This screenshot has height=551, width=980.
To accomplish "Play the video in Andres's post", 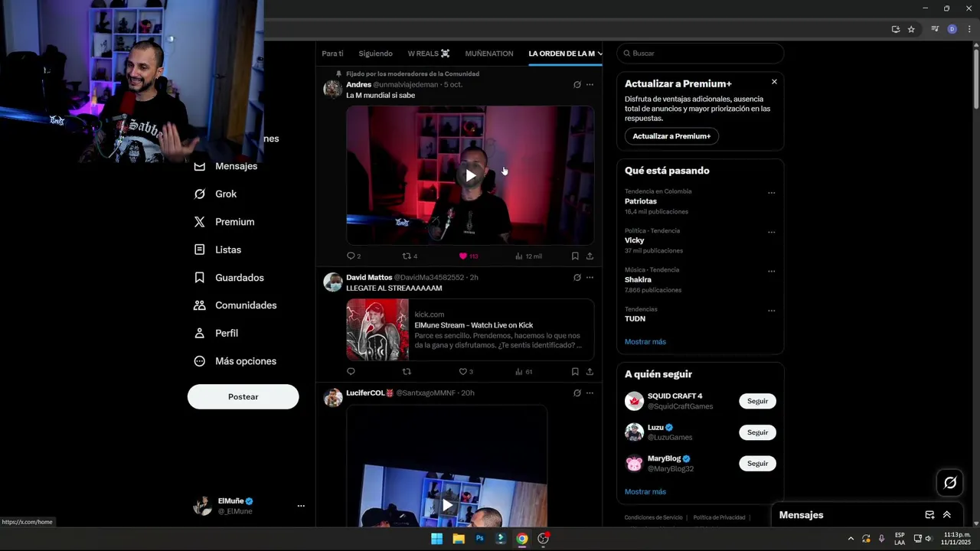I will click(470, 175).
